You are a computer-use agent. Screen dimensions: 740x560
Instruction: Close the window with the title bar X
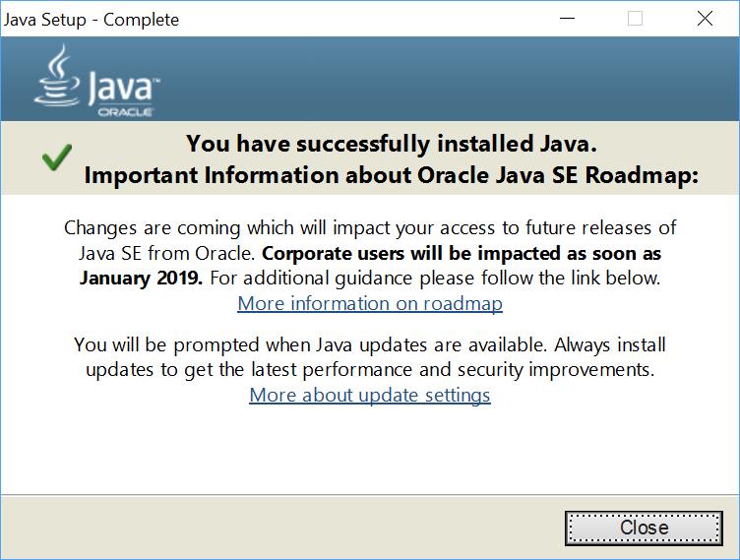(706, 19)
